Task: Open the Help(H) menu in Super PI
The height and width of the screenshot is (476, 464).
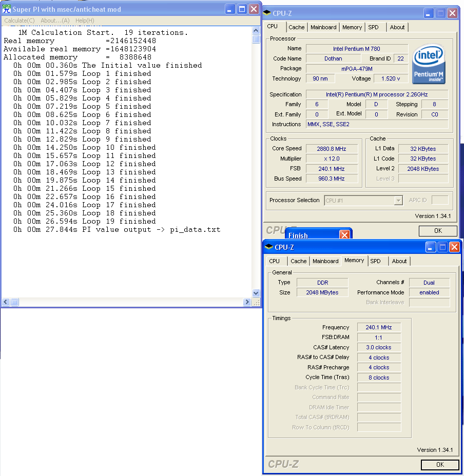Action: (85, 21)
